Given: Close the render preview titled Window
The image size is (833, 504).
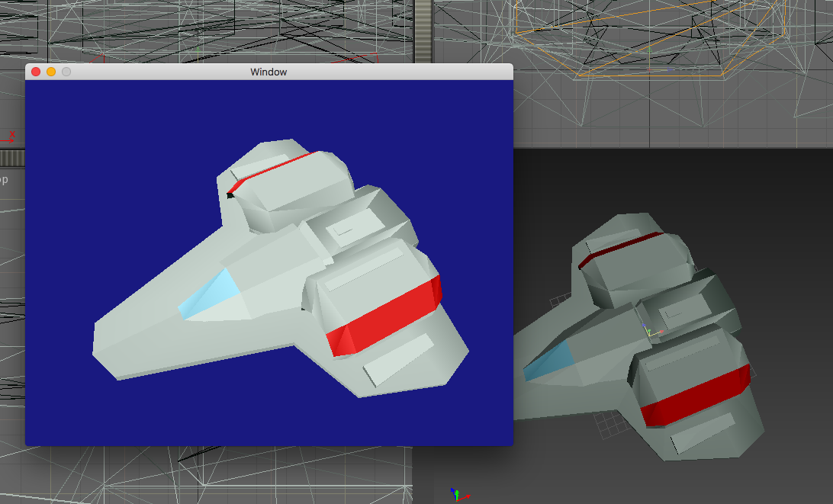Looking at the screenshot, I should [35, 72].
